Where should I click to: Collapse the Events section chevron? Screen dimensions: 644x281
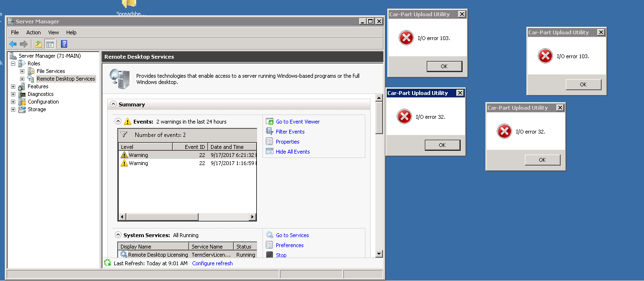tap(118, 122)
